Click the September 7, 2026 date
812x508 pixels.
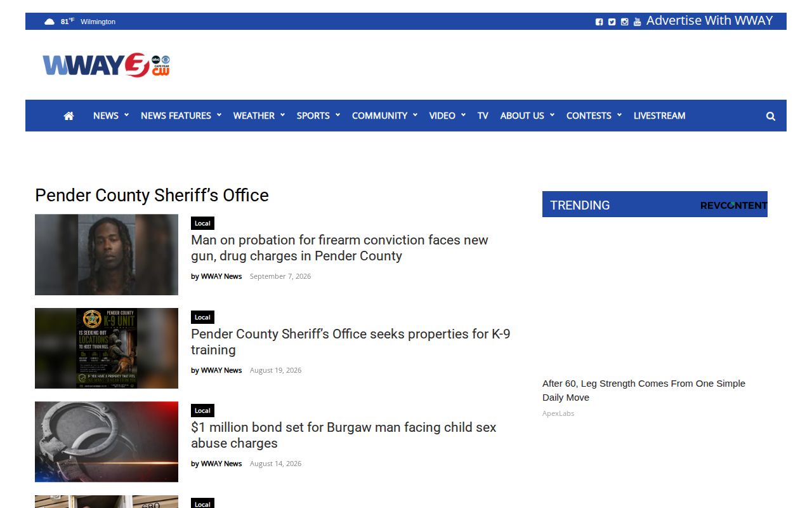[280, 276]
